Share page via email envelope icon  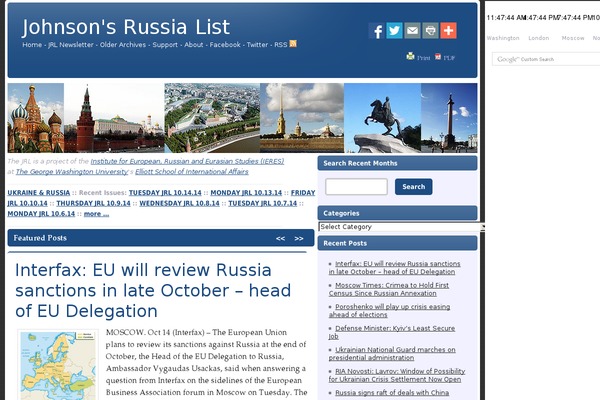pyautogui.click(x=412, y=31)
